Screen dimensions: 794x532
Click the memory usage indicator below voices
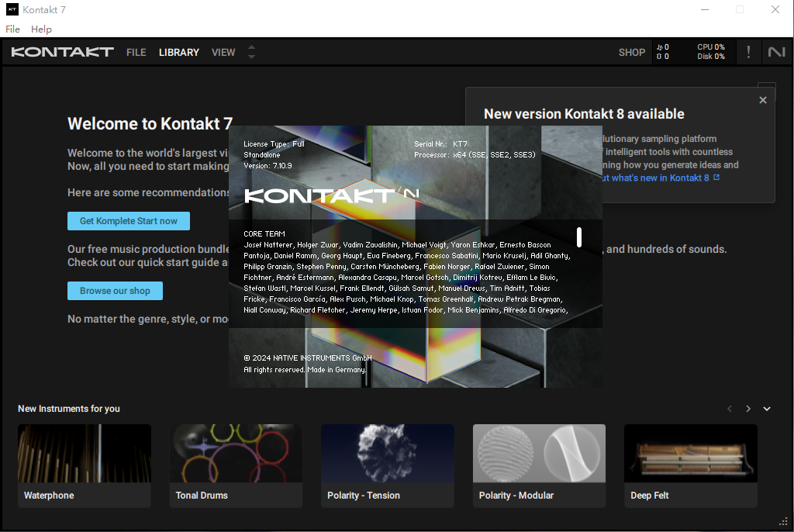[x=663, y=57]
